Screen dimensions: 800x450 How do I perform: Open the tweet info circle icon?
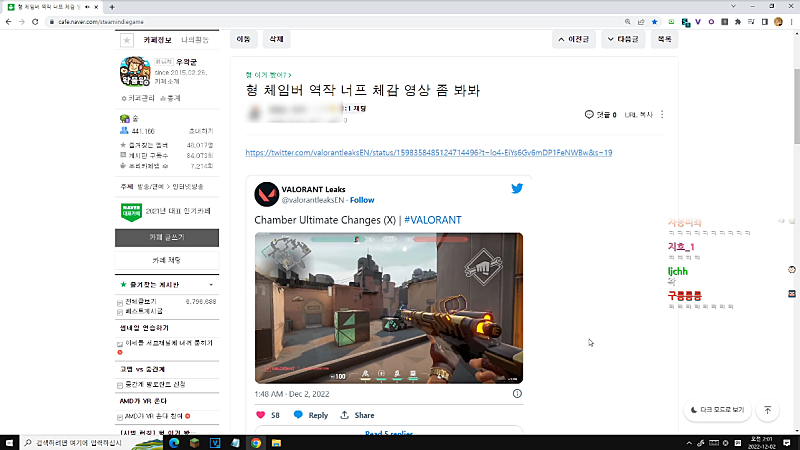[x=517, y=394]
